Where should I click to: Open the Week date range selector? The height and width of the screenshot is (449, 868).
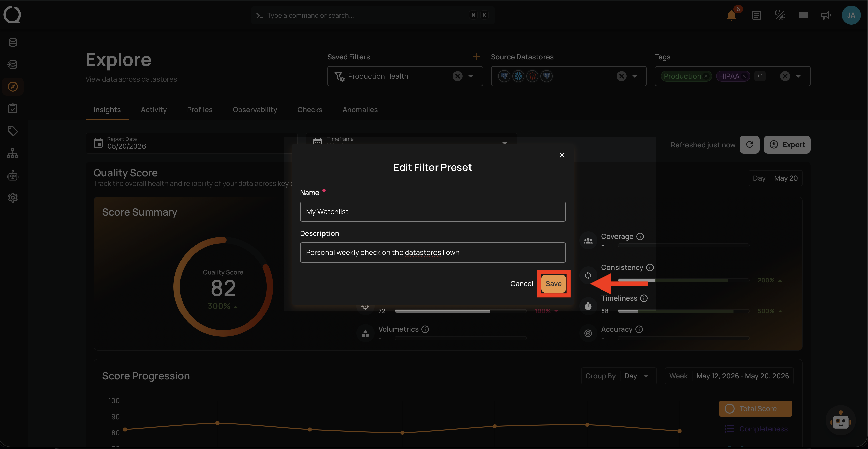[729, 376]
